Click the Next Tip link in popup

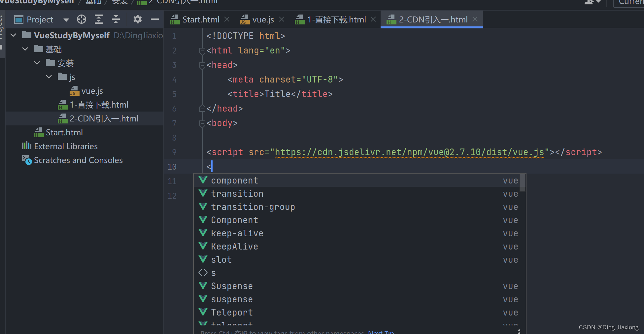pyautogui.click(x=381, y=332)
